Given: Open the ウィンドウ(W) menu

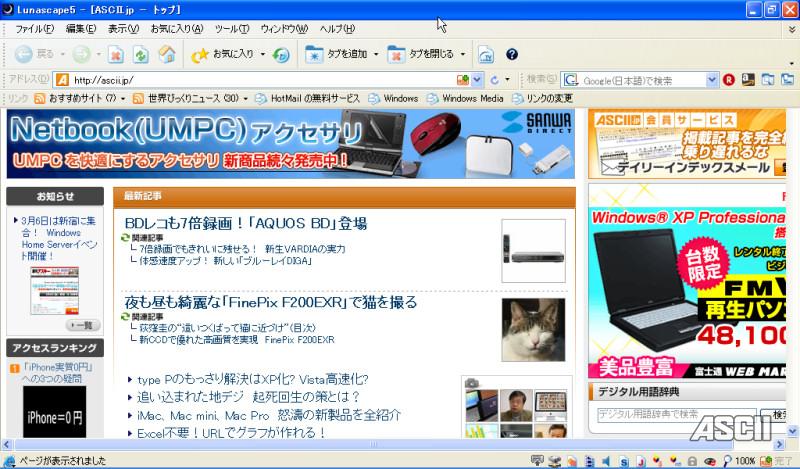Looking at the screenshot, I should (284, 29).
